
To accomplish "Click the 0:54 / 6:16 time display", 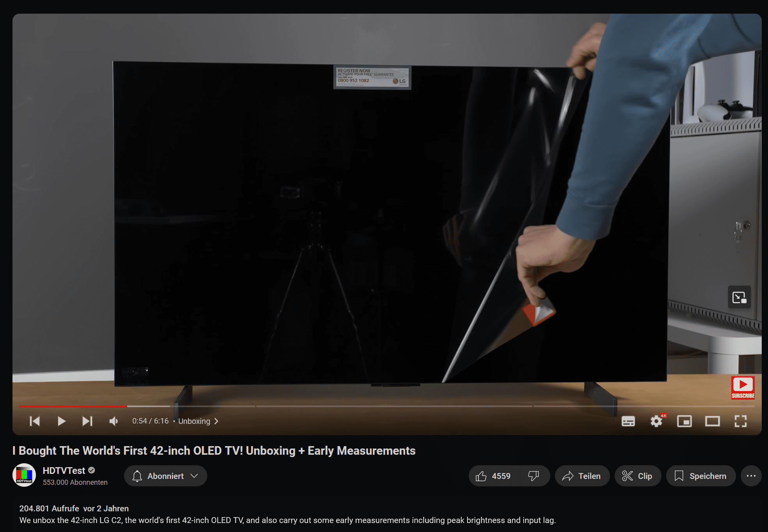I will pos(150,421).
